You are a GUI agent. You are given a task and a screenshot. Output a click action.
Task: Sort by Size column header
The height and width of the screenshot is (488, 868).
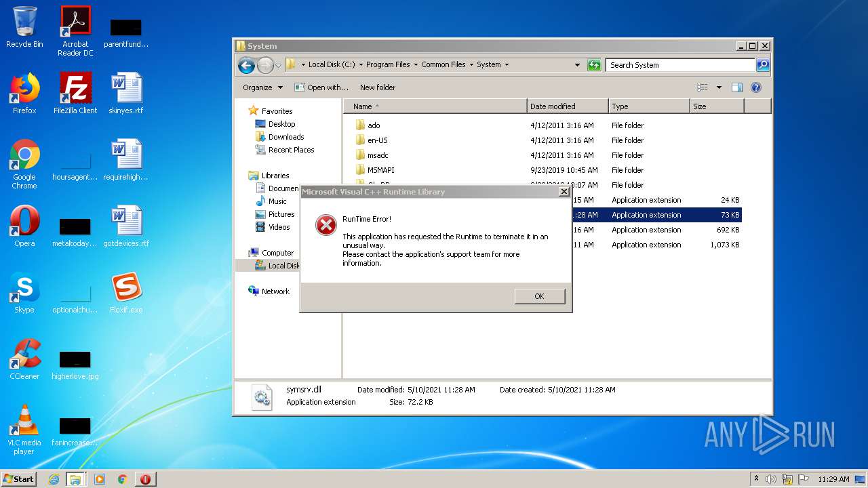click(717, 106)
